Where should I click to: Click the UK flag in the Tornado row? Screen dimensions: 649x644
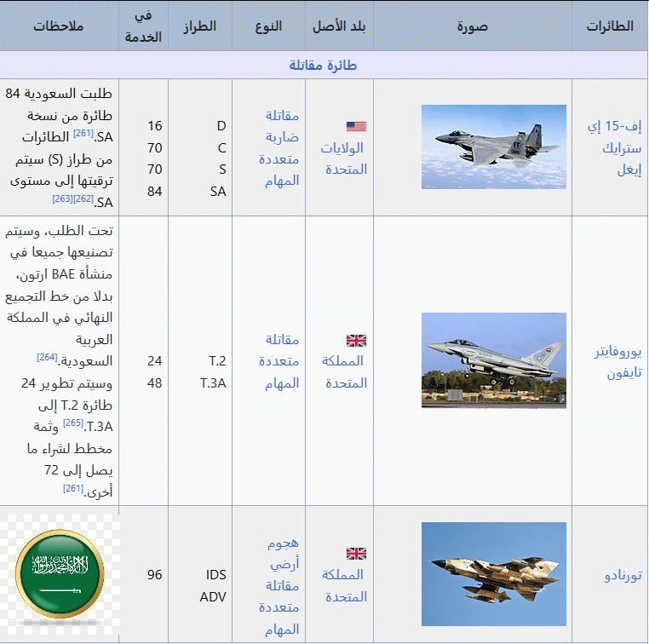coord(356,554)
